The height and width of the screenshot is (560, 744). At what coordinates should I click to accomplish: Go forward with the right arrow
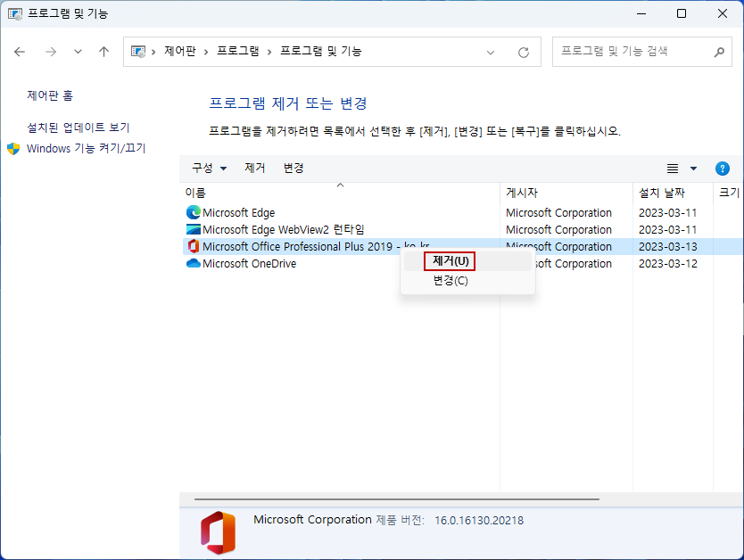pos(51,52)
